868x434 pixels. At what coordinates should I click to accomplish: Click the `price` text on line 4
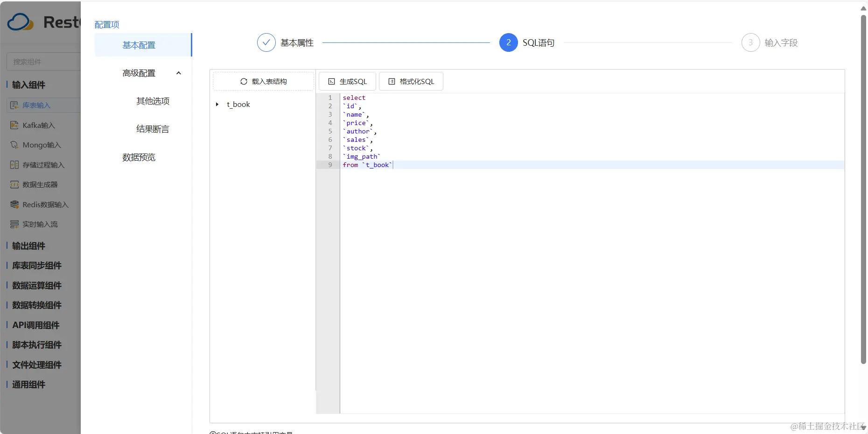pyautogui.click(x=356, y=123)
